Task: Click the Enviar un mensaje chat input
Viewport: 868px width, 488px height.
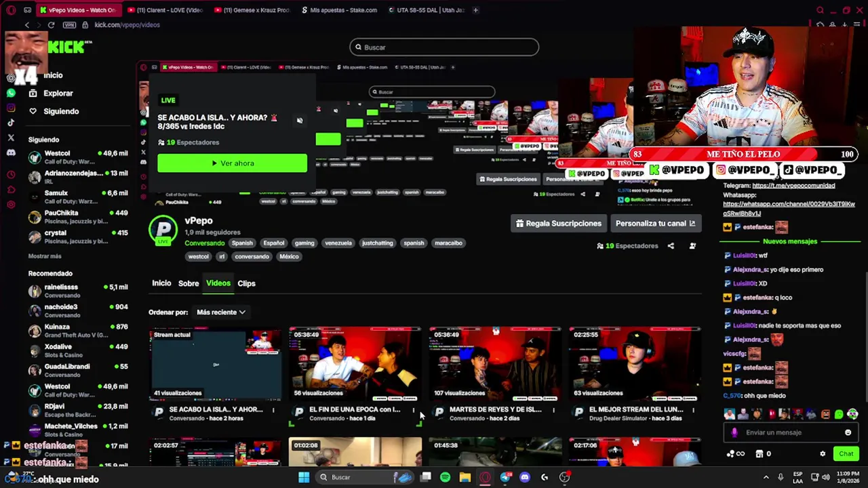Action: pos(790,432)
